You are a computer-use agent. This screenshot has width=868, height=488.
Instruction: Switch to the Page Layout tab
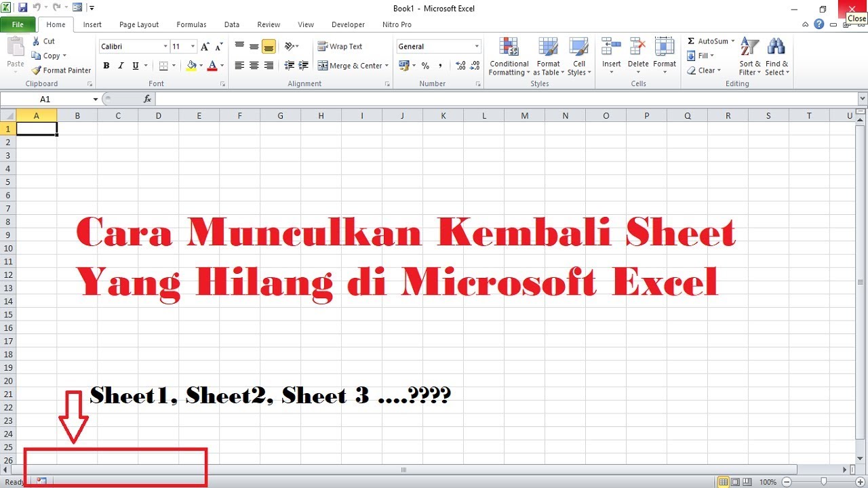tap(139, 24)
